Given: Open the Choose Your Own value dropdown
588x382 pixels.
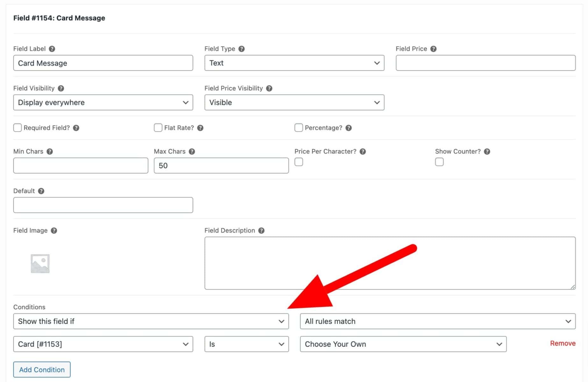Looking at the screenshot, I should 403,344.
